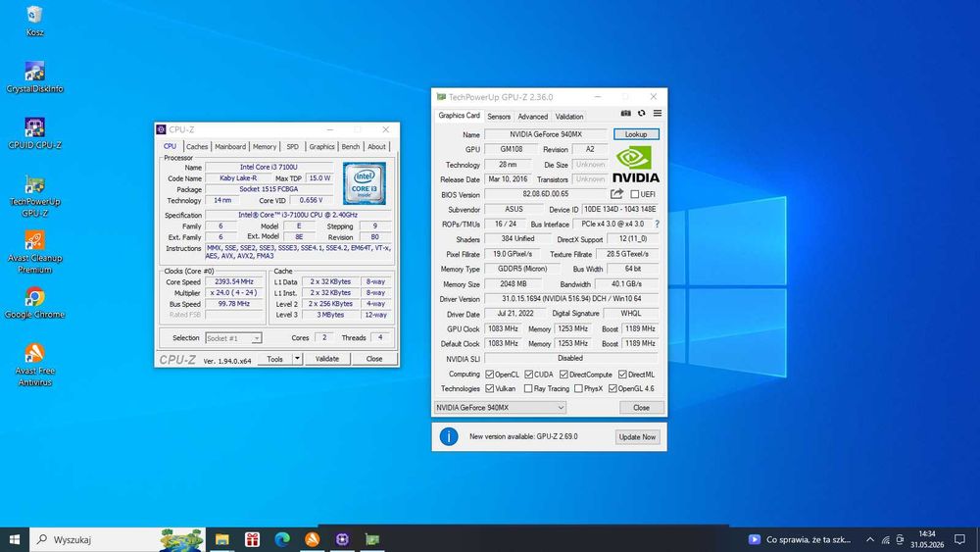Toggle the OpenGL 4.6 checkbox
Screen dimensions: 980x552
click(612, 389)
